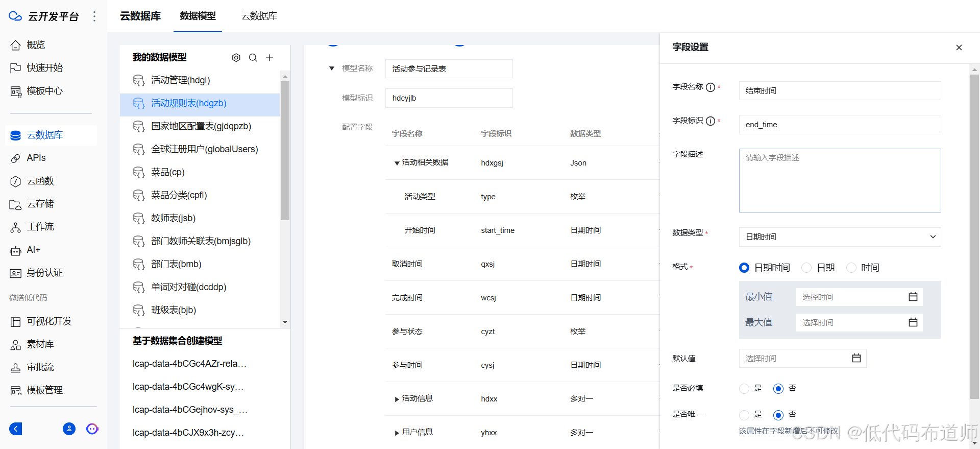Collapse the 模型名称 section triangle

pos(332,68)
